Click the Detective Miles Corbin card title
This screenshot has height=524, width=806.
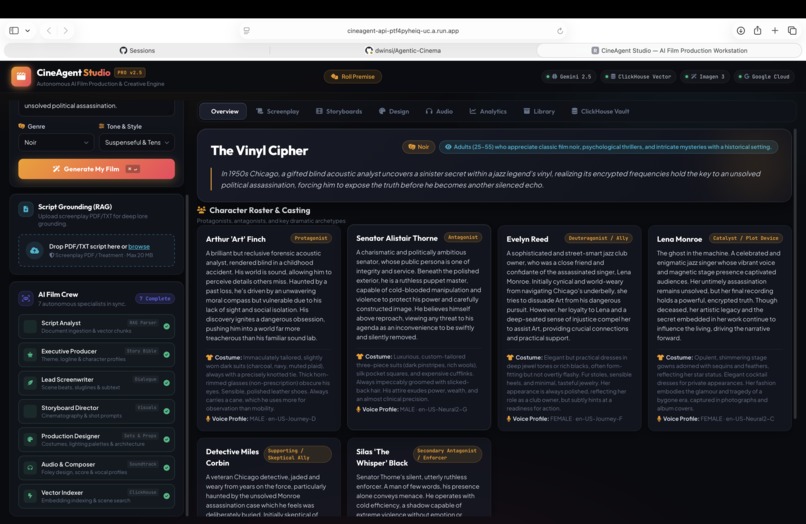[x=232, y=457]
